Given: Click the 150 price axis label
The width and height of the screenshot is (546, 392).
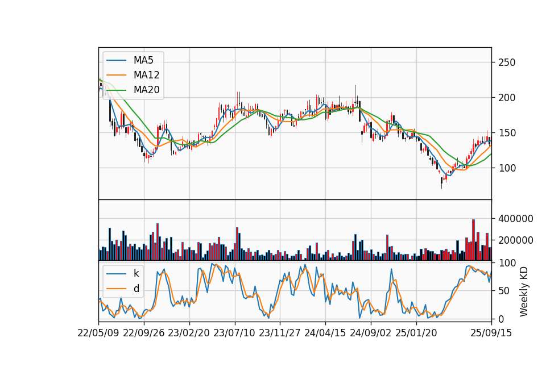Looking at the screenshot, I should 507,133.
